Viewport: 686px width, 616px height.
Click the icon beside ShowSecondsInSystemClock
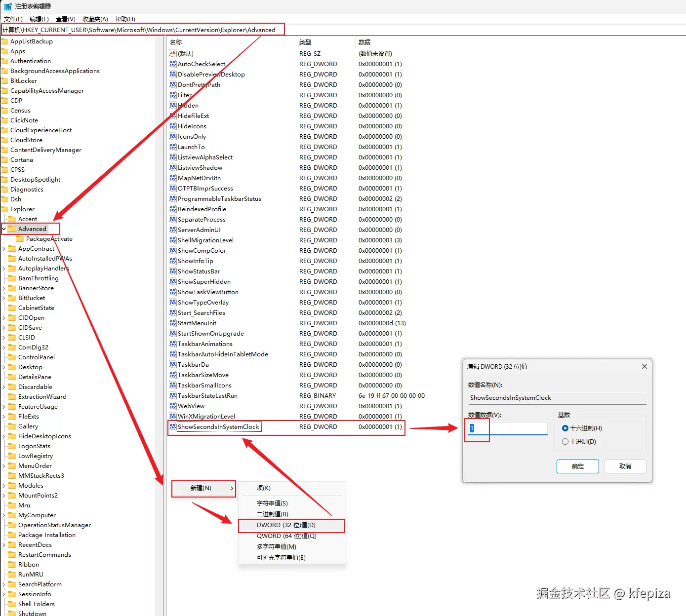(173, 426)
